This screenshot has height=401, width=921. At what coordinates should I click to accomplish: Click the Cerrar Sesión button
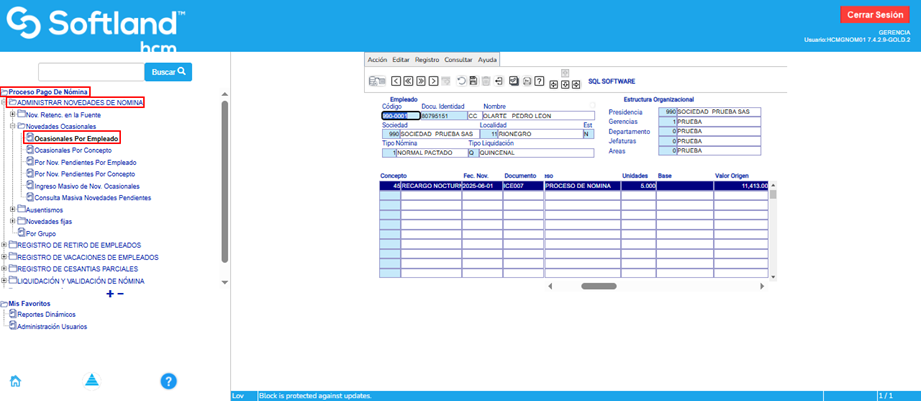click(875, 15)
